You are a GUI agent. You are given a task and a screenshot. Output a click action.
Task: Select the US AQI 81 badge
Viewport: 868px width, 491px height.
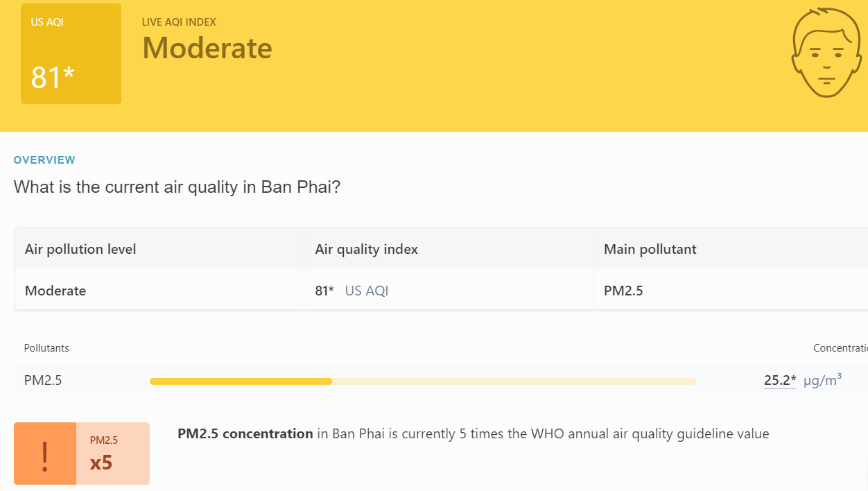coord(71,53)
